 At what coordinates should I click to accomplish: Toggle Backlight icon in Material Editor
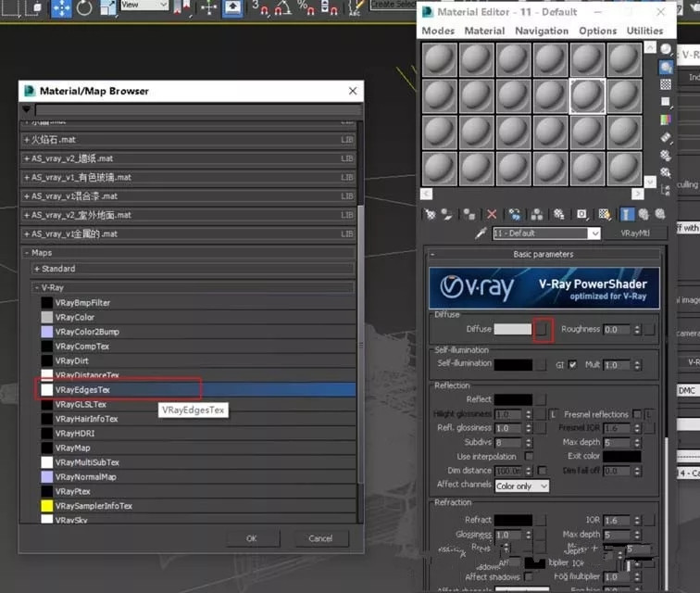coord(666,67)
